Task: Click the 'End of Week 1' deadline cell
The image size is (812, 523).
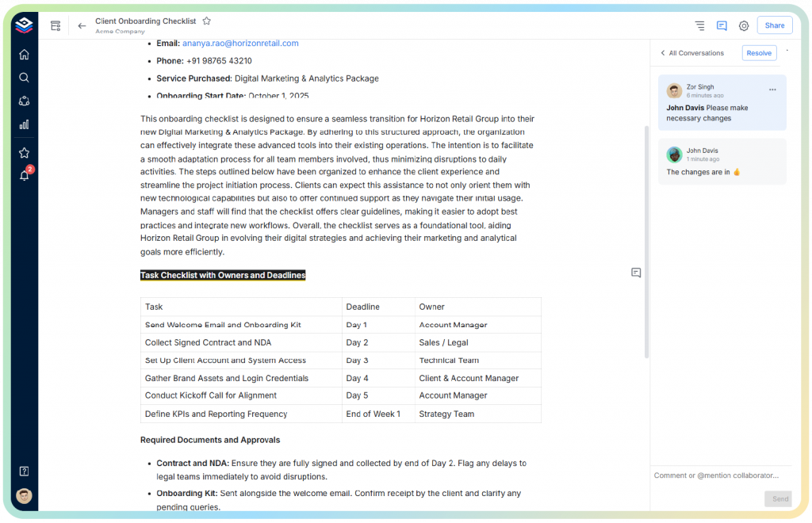Action: click(378, 414)
